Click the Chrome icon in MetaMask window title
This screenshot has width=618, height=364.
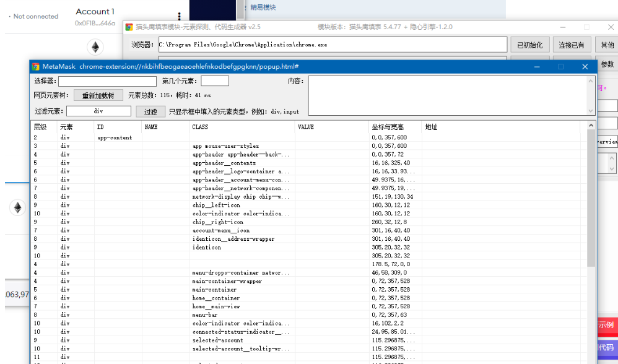pyautogui.click(x=36, y=67)
